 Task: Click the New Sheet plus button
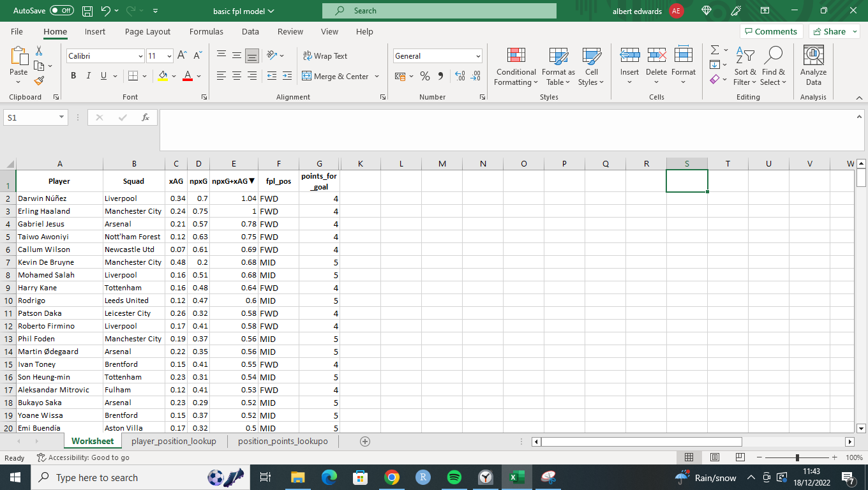click(x=365, y=441)
